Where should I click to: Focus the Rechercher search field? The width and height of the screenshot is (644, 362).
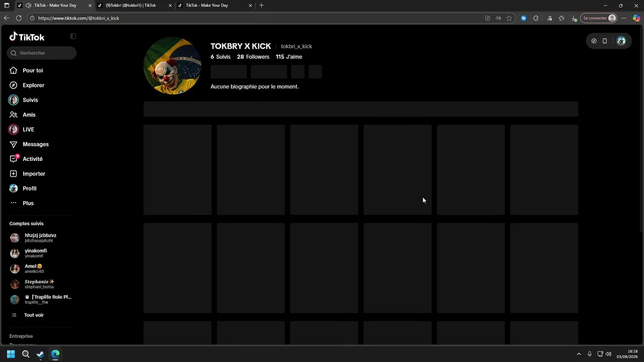click(x=42, y=53)
